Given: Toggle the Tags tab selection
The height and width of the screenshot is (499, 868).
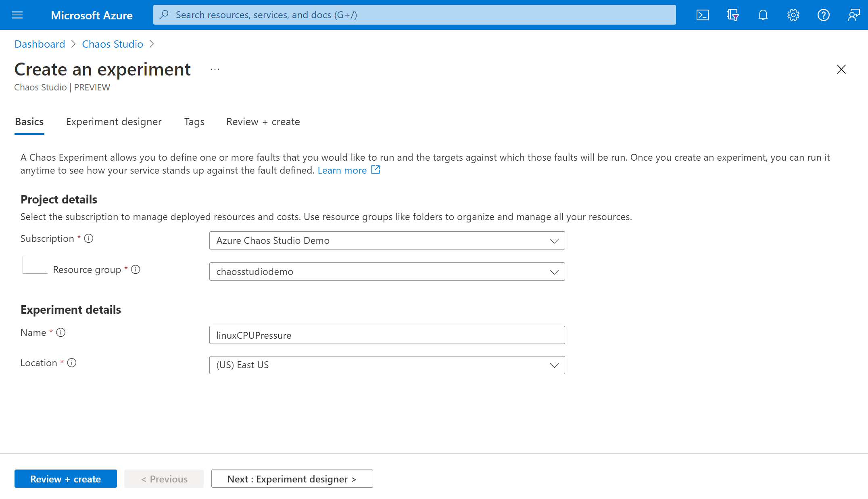Looking at the screenshot, I should (194, 121).
